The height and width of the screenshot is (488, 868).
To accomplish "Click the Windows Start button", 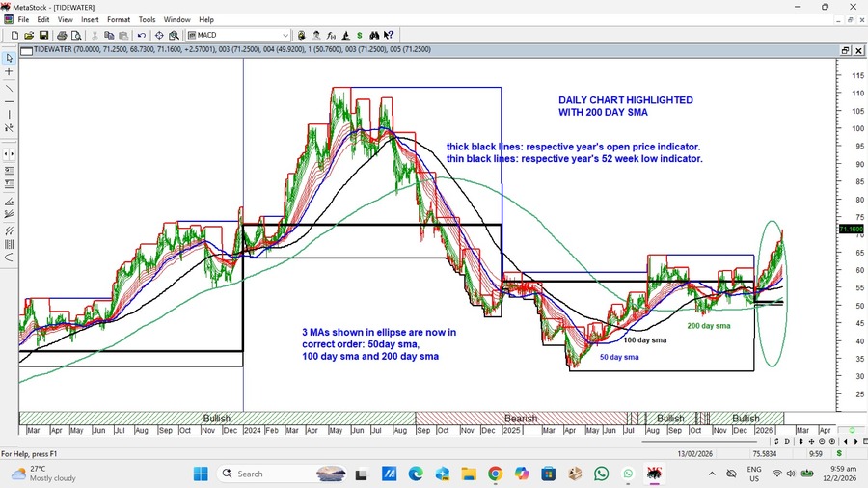I will pyautogui.click(x=201, y=474).
